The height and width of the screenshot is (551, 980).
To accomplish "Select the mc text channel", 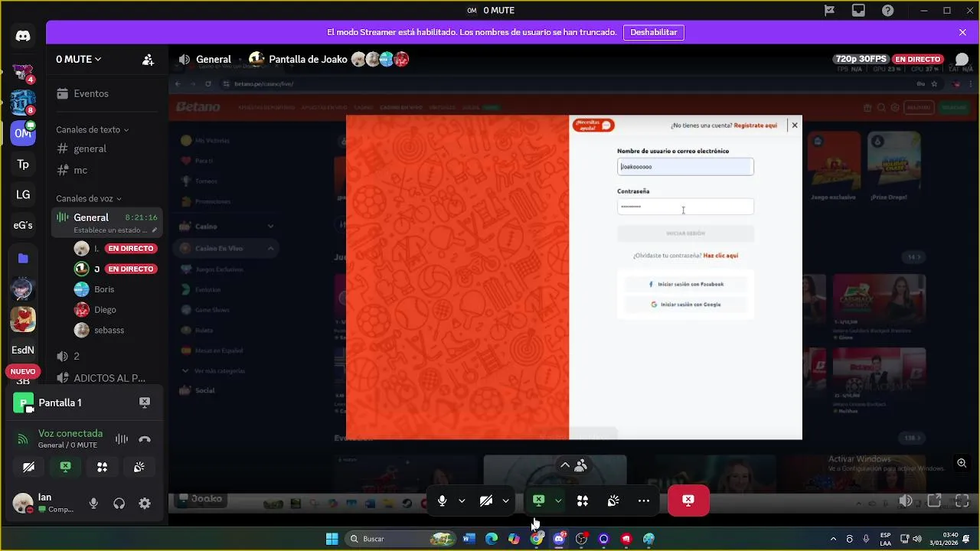I will tap(107, 170).
